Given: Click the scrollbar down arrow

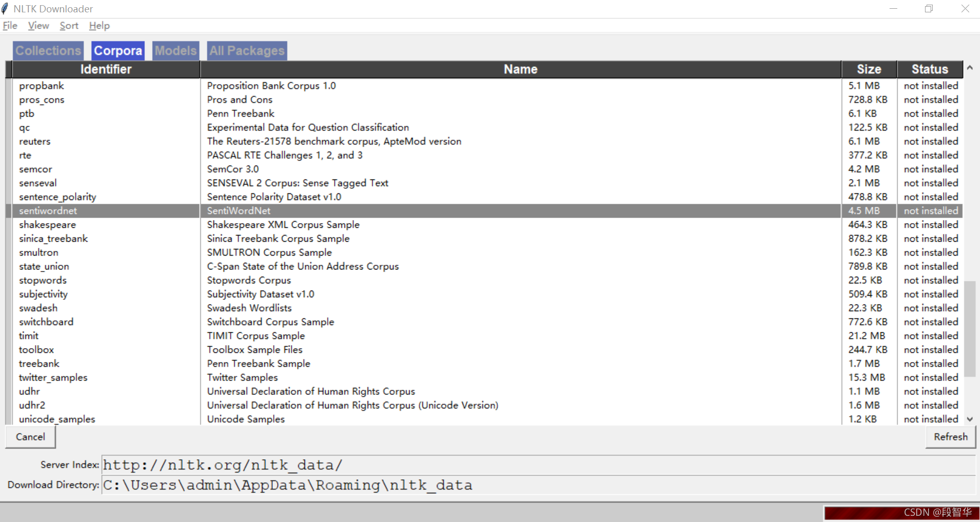Looking at the screenshot, I should tap(970, 419).
